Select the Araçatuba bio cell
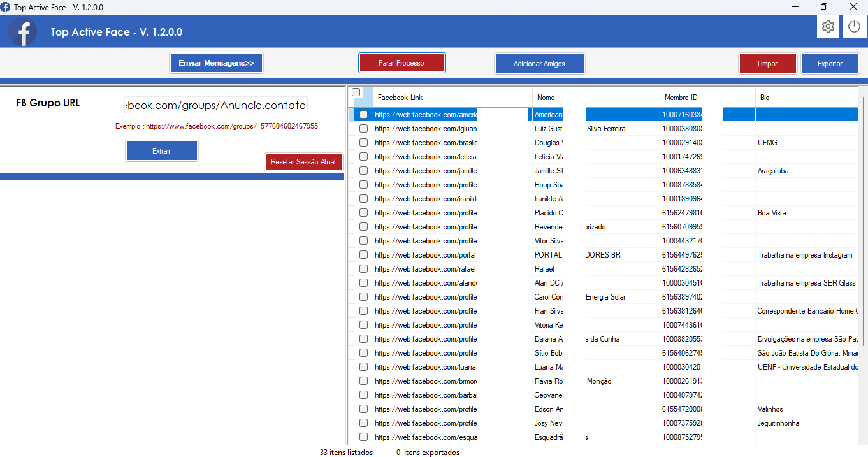 point(806,171)
